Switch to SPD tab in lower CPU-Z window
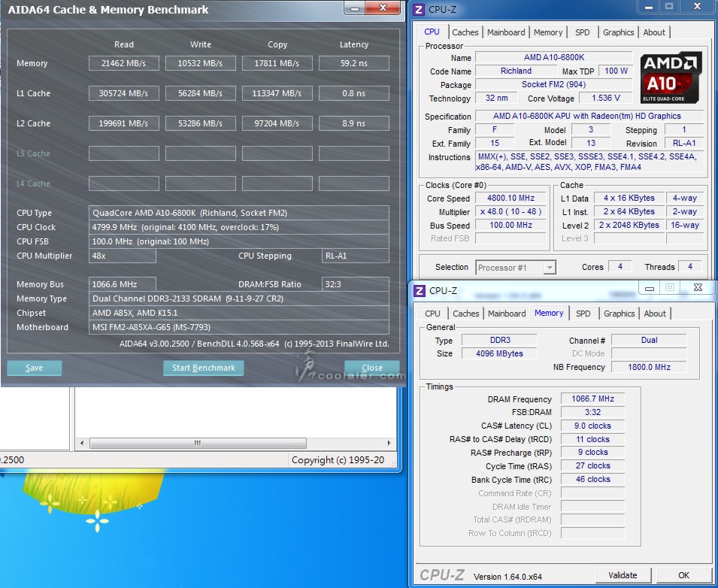718x588 pixels. 583,314
